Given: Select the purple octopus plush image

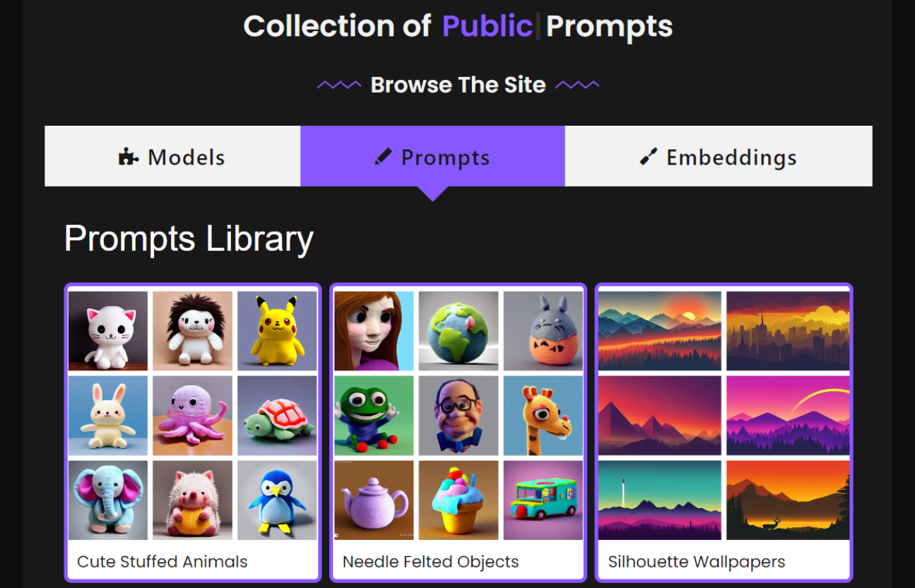Looking at the screenshot, I should (192, 416).
